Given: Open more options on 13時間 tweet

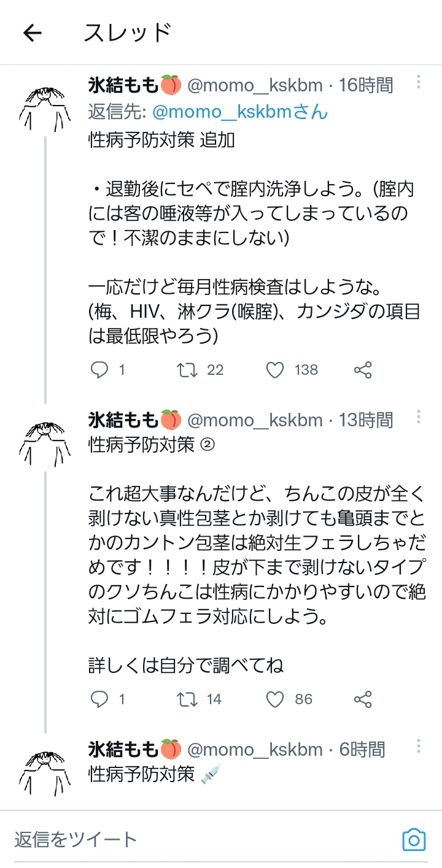Looking at the screenshot, I should pyautogui.click(x=418, y=418).
